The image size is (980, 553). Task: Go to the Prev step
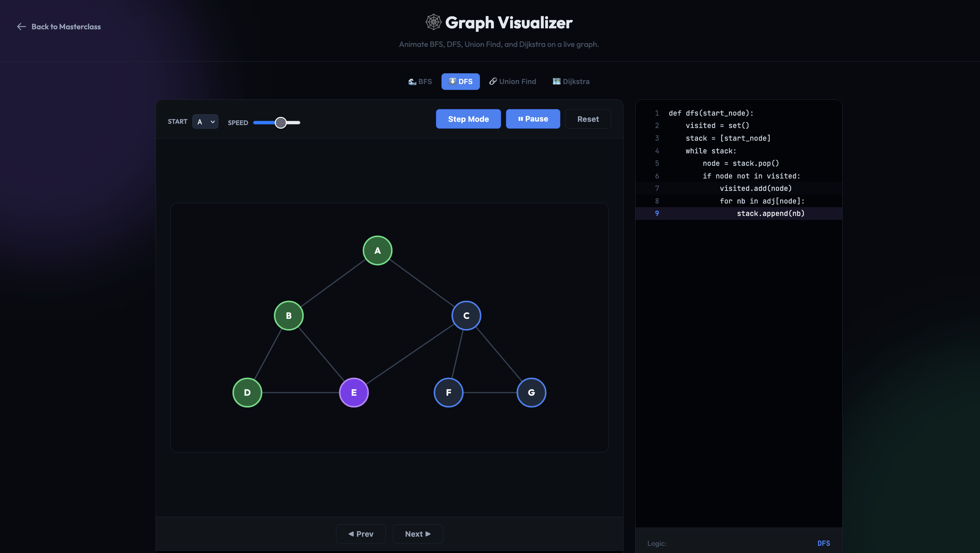pyautogui.click(x=361, y=534)
